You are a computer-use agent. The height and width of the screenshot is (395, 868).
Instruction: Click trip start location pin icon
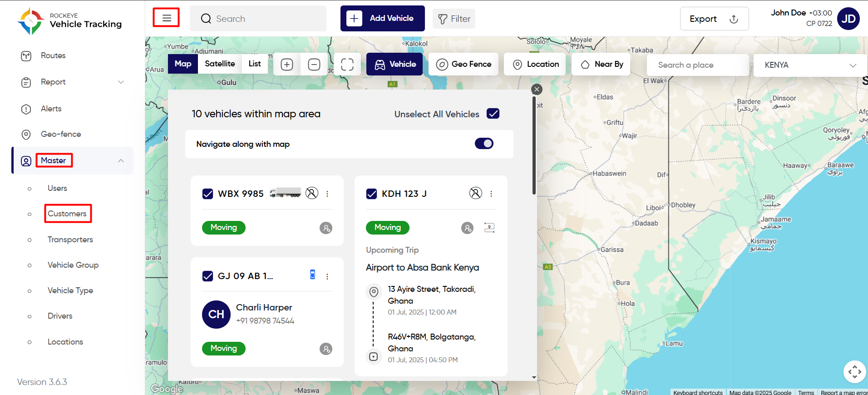click(x=374, y=291)
